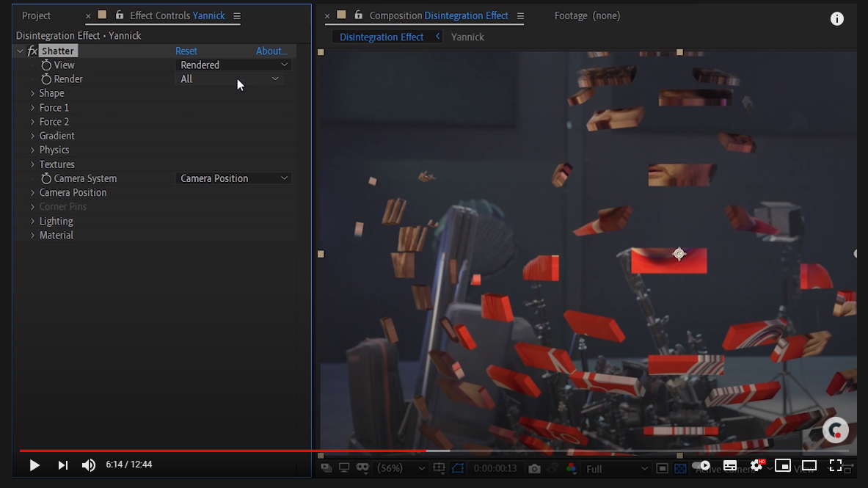Reset the Shatter effect

pos(186,51)
